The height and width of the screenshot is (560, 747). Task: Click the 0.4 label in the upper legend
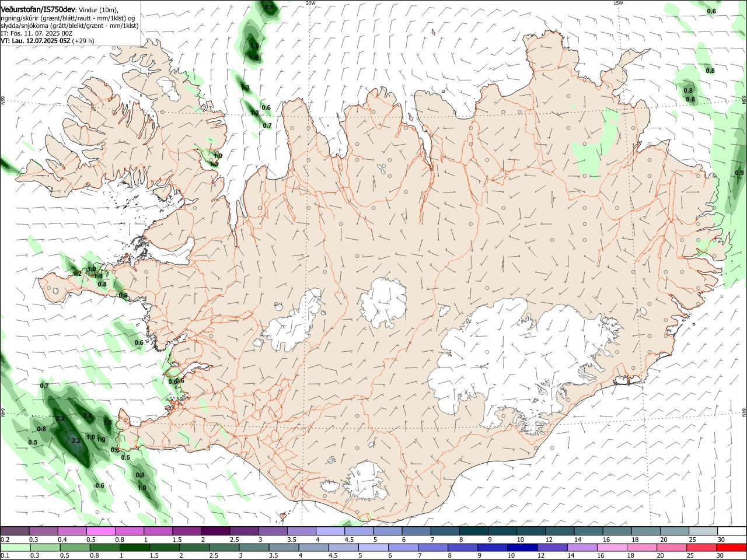(62, 540)
